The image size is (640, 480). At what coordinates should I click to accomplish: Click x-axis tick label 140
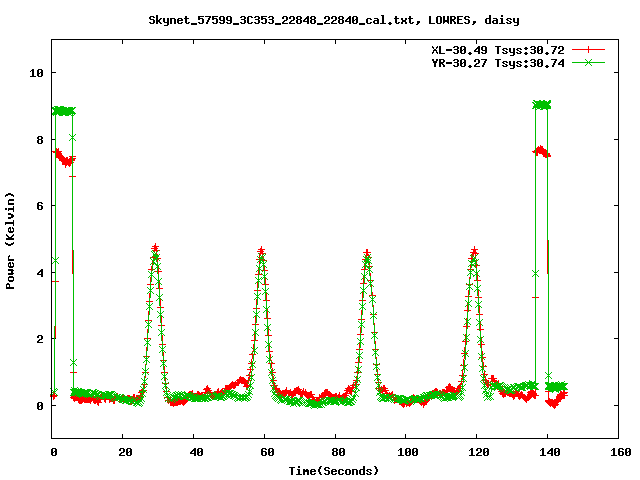[x=549, y=452]
